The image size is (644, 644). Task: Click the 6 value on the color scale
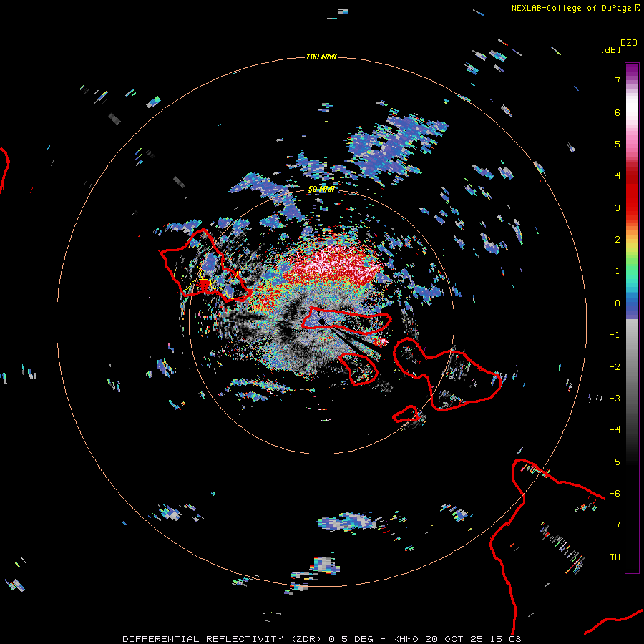click(618, 112)
